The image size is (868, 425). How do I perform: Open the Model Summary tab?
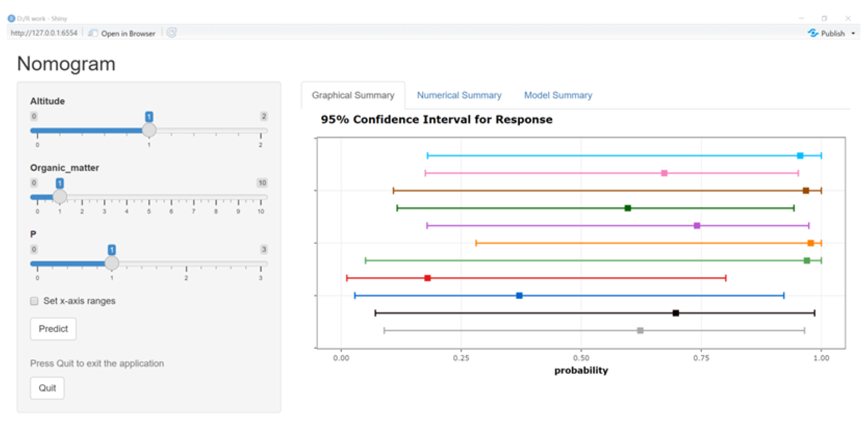(558, 95)
